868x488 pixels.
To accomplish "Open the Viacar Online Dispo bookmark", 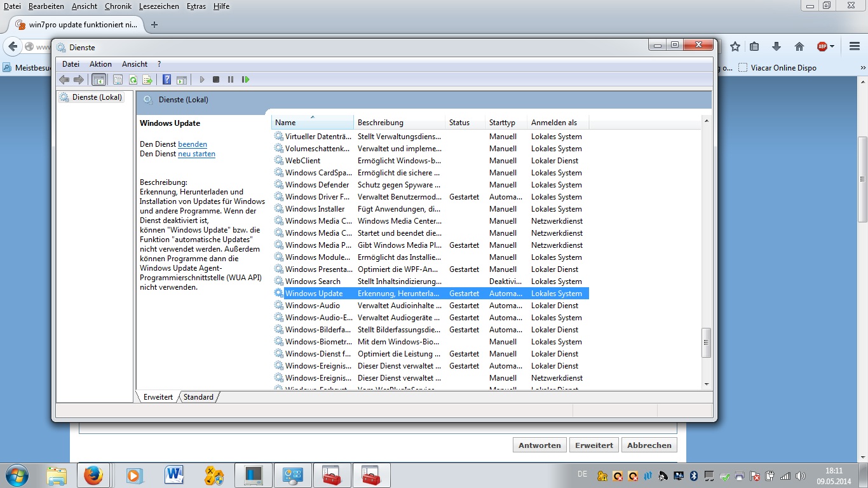I will click(x=778, y=67).
